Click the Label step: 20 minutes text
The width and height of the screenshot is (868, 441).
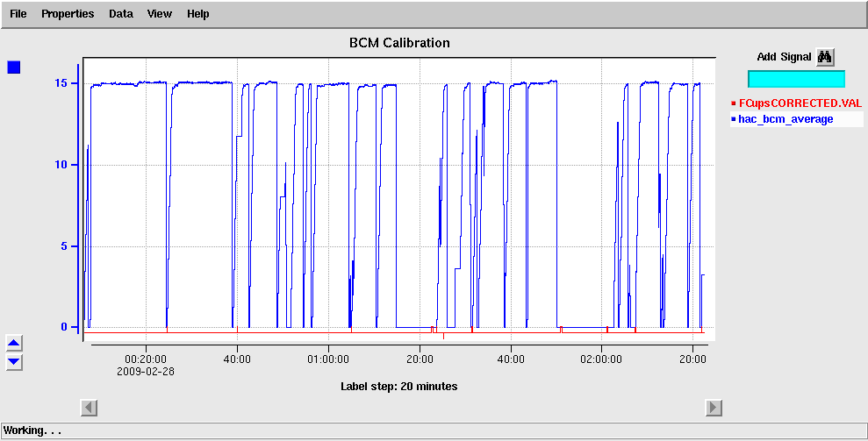point(399,387)
